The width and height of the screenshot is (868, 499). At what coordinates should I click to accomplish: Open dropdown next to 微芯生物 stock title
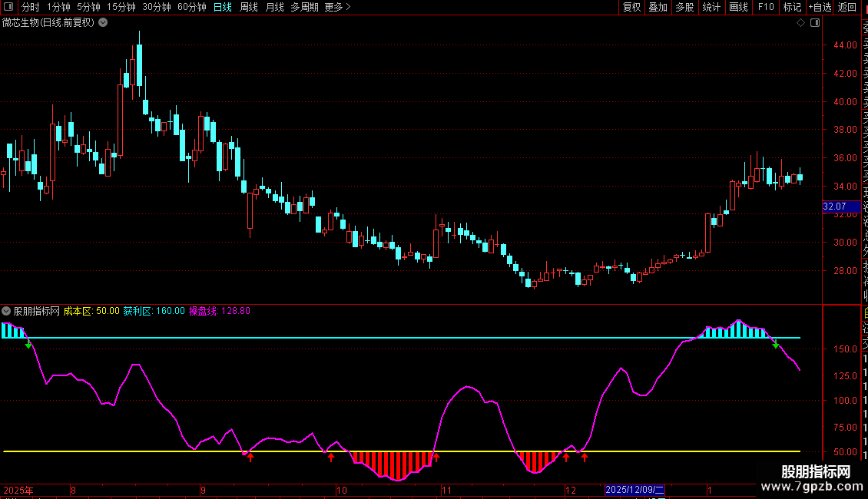[x=103, y=22]
